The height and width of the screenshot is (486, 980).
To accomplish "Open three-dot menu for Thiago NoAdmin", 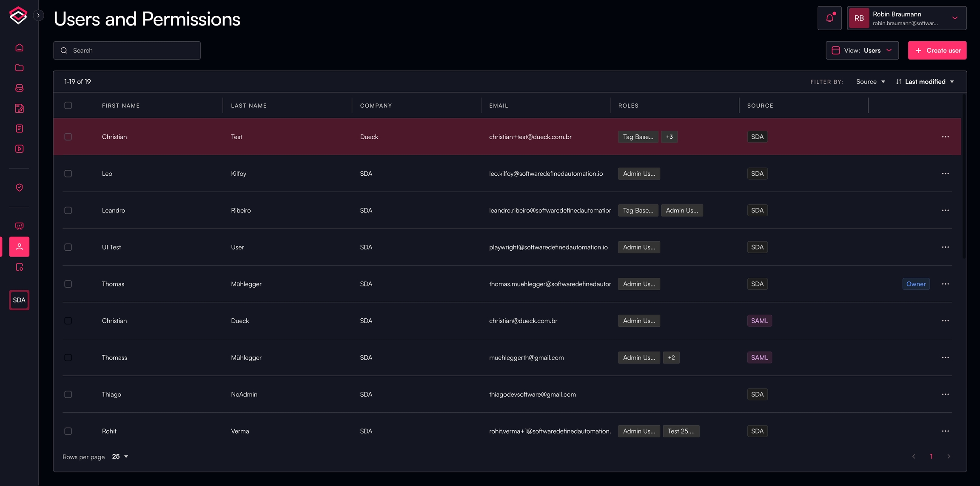I will click(x=945, y=395).
